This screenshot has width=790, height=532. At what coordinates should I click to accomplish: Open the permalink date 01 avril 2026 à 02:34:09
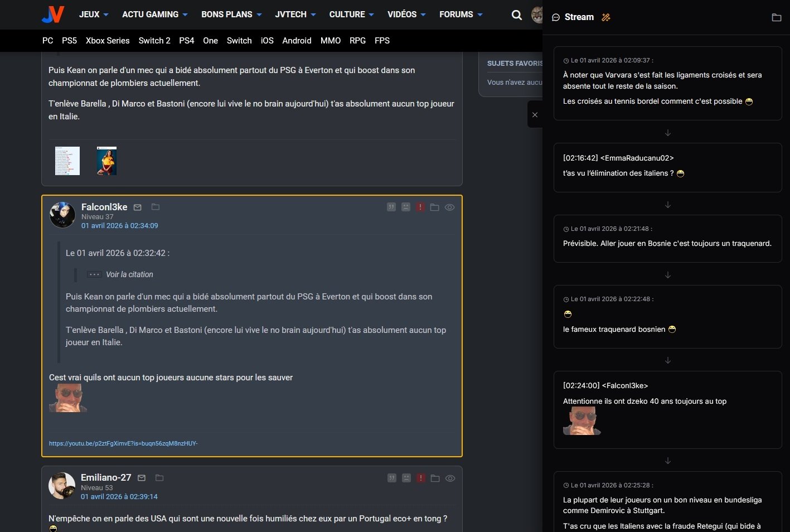click(x=120, y=226)
